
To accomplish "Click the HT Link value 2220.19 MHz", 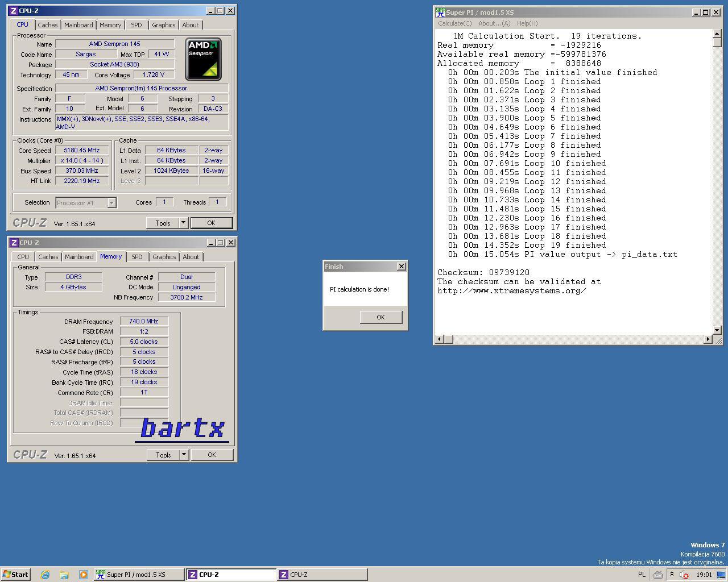I will coord(82,181).
